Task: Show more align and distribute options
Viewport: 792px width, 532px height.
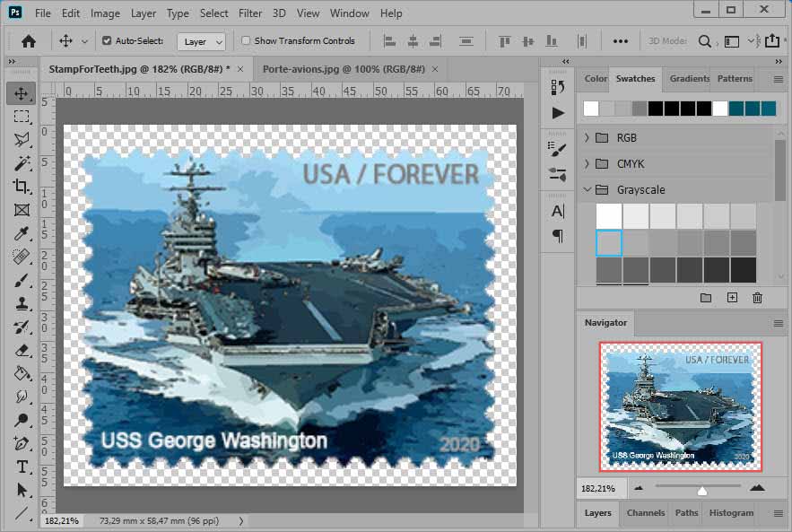Action: tap(621, 41)
